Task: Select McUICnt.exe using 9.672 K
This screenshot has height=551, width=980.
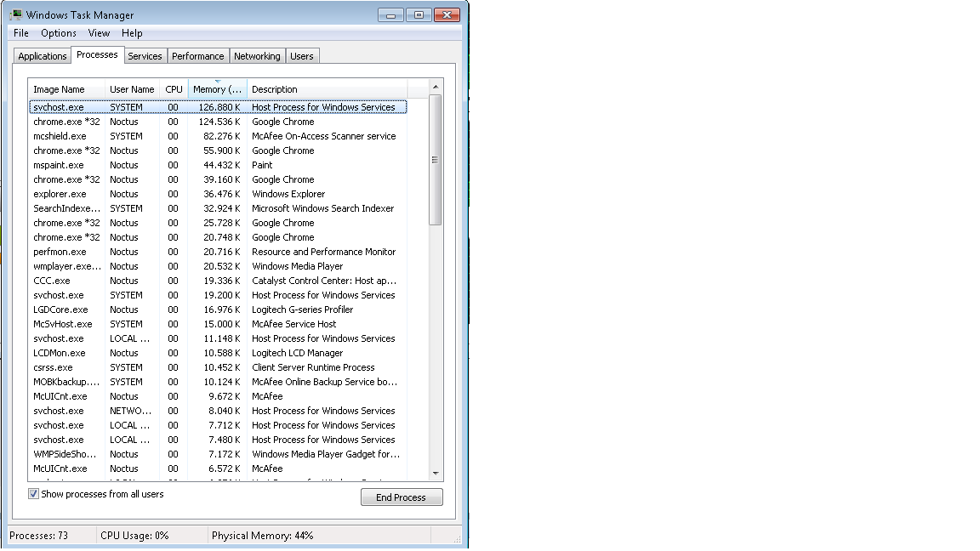Action: (x=218, y=396)
